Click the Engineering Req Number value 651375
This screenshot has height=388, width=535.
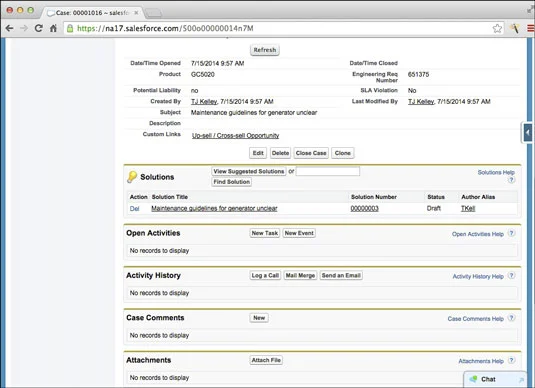[418, 74]
